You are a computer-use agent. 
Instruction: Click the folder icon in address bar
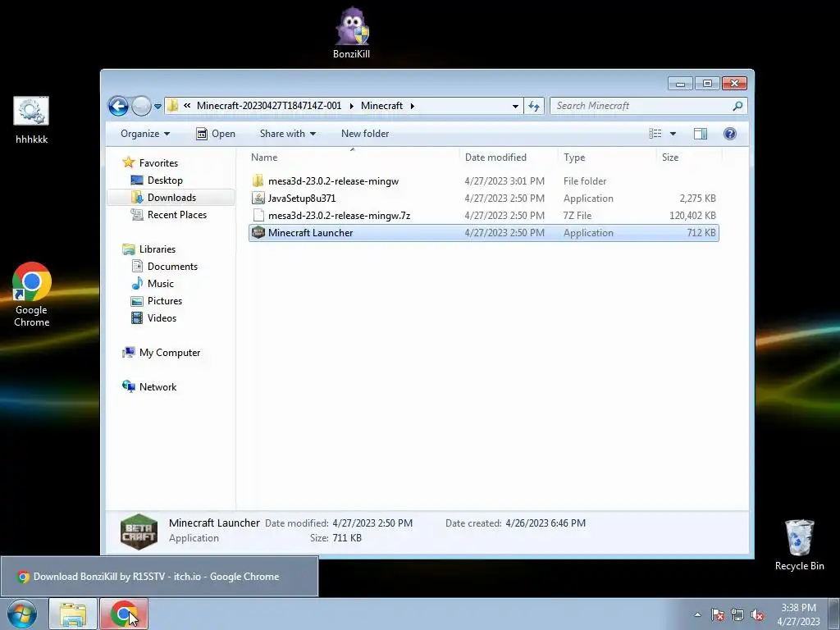[172, 106]
